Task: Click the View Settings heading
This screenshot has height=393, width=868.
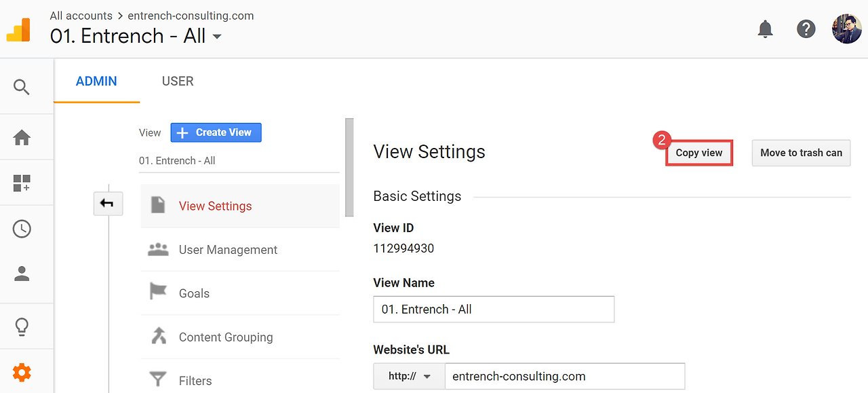Action: [x=429, y=151]
